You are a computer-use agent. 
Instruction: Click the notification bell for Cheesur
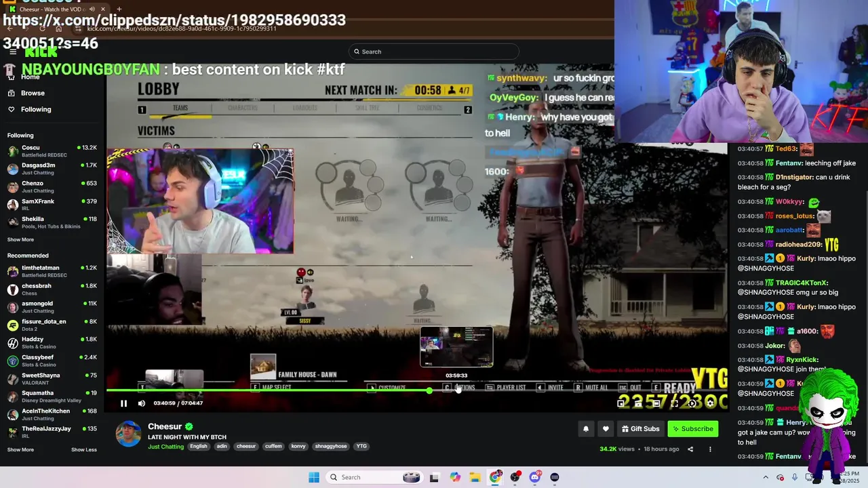point(586,428)
